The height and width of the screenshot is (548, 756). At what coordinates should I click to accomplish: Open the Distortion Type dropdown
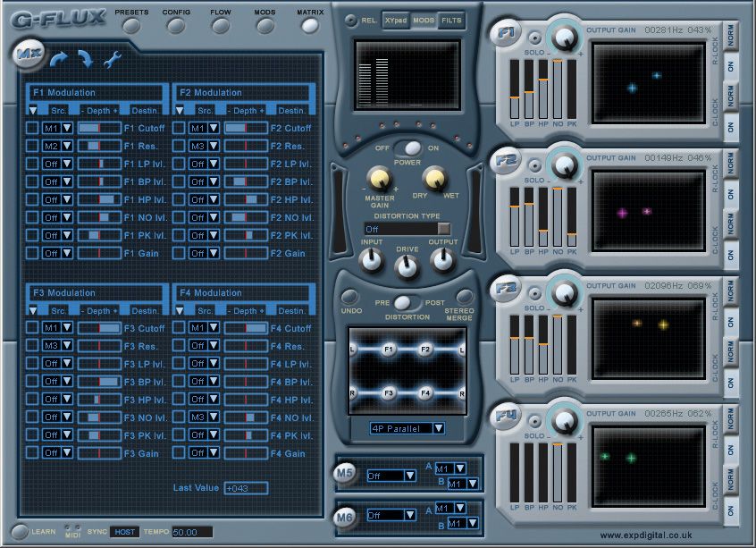[407, 229]
